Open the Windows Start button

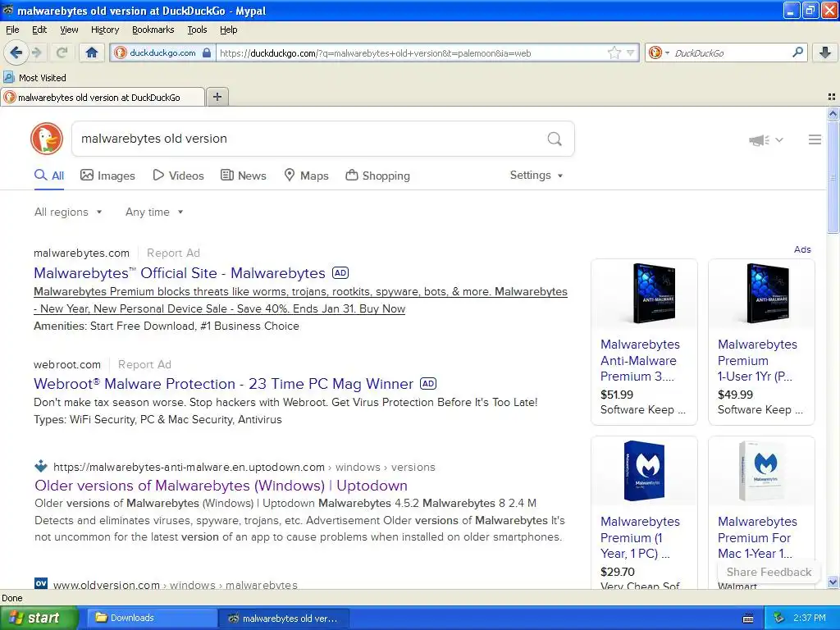(x=38, y=618)
